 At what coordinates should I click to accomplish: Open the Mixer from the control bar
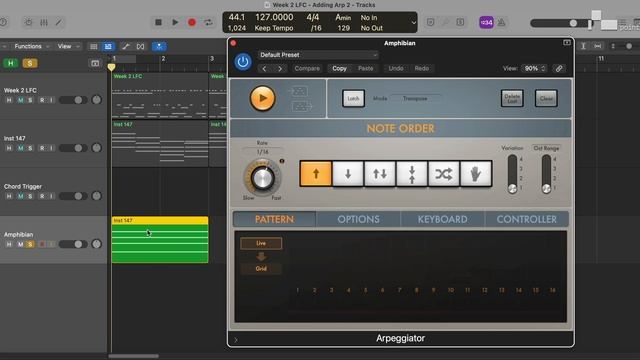44,22
